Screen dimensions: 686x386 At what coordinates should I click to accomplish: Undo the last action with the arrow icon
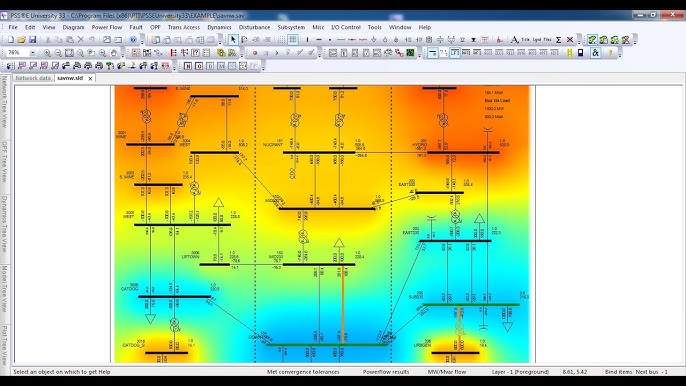coord(91,40)
